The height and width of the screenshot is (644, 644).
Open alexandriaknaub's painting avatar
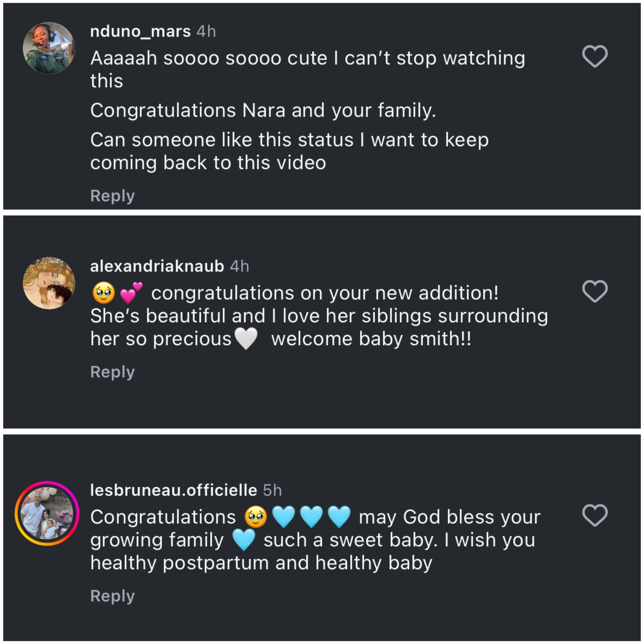[49, 283]
